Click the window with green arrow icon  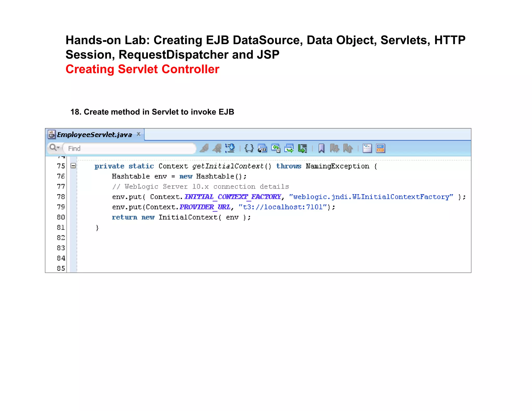(x=289, y=148)
